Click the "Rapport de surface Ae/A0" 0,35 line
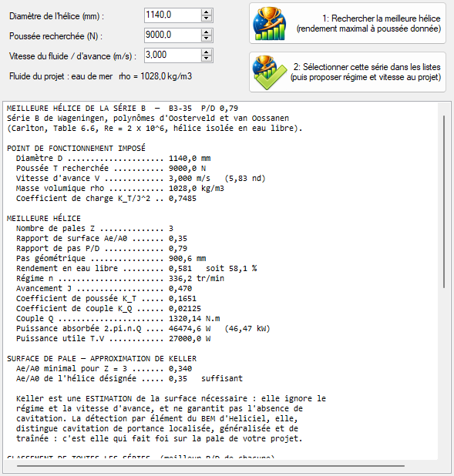Viewport: 454px width, 476px height. [102, 238]
